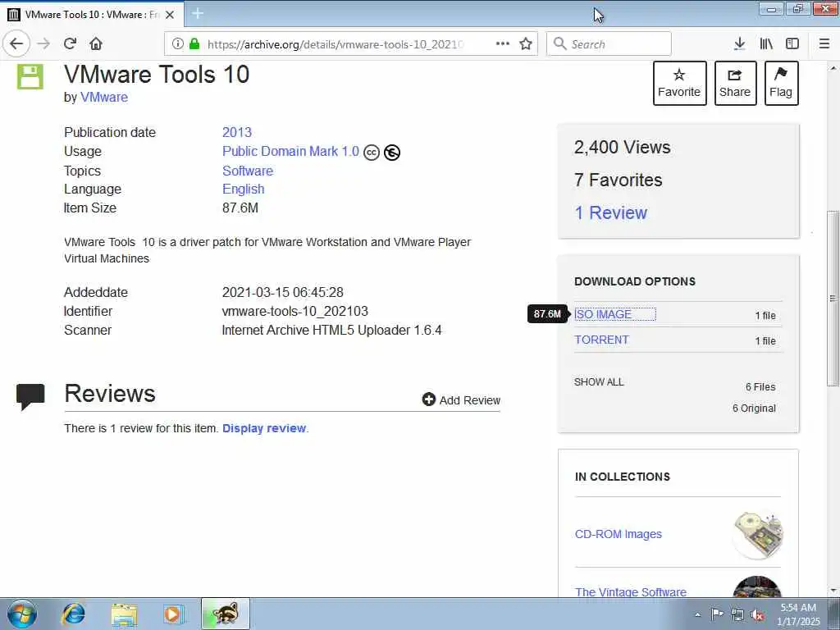Viewport: 840px width, 630px height.
Task: Toggle the sidebar view icon
Action: click(792, 44)
